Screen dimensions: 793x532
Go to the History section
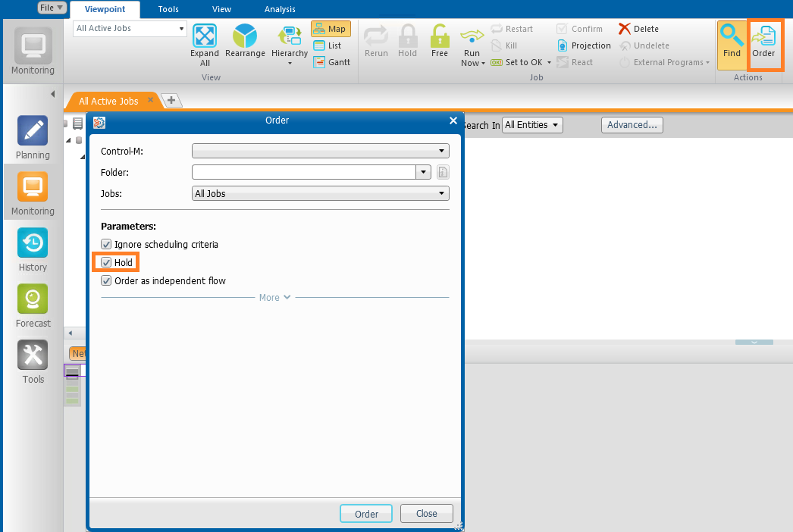33,243
